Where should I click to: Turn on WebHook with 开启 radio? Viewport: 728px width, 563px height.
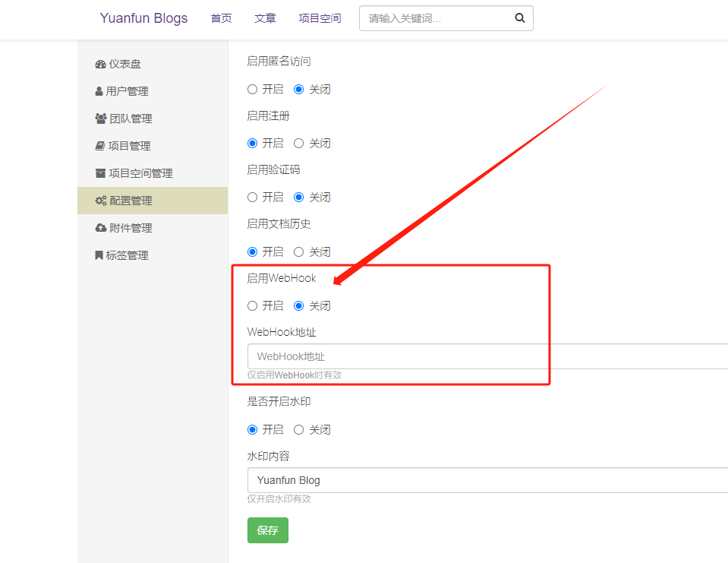click(x=253, y=306)
